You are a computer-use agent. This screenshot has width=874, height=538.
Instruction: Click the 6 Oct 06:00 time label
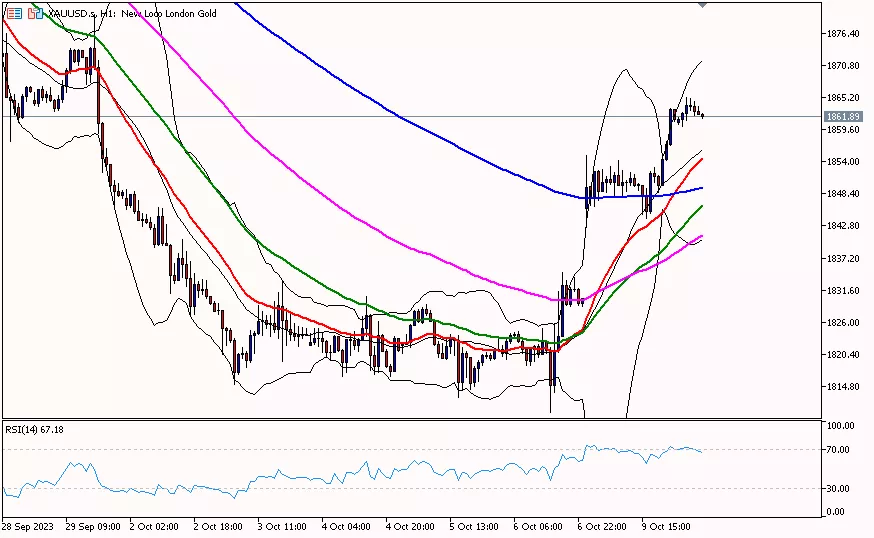538,526
